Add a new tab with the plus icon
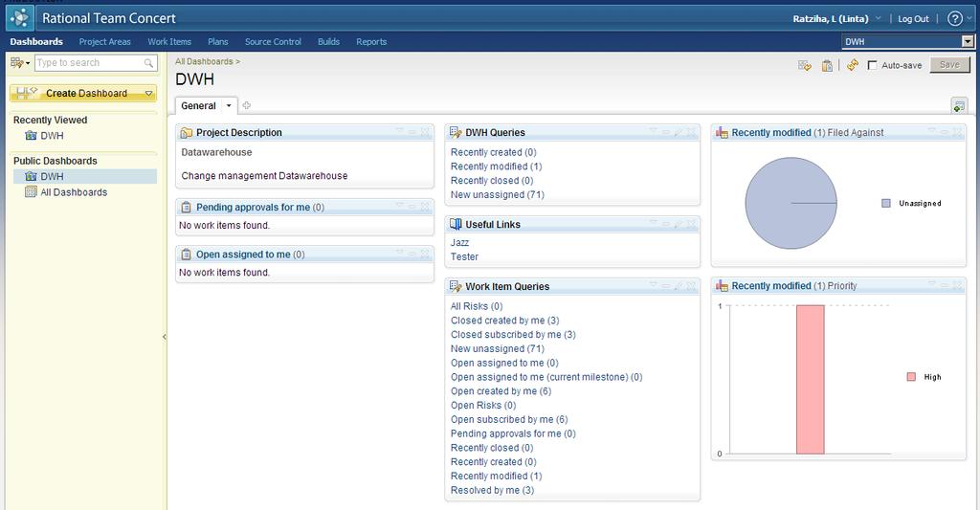980x510 pixels. point(246,105)
